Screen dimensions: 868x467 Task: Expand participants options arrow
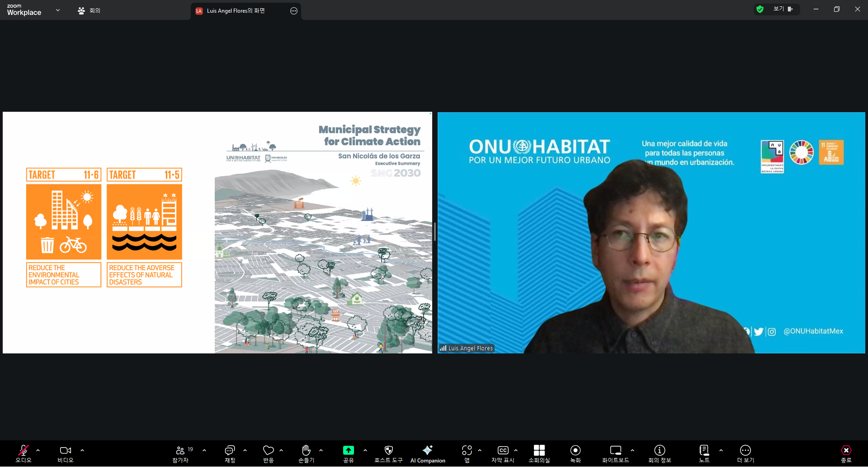pyautogui.click(x=204, y=450)
